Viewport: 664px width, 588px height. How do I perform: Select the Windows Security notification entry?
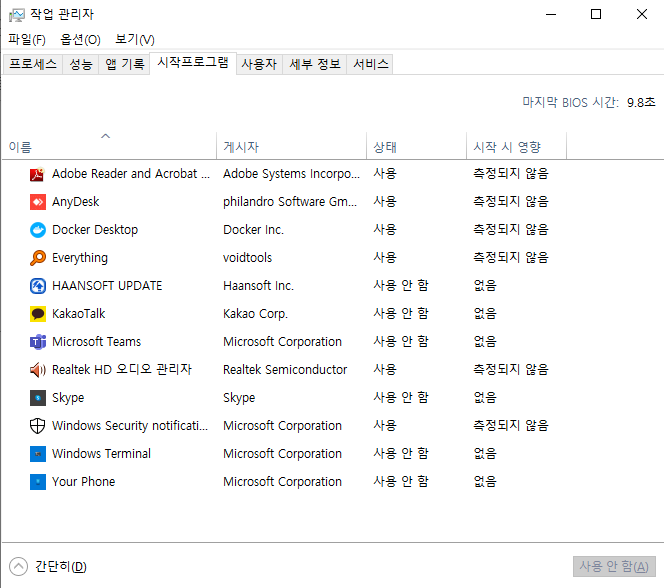[130, 425]
